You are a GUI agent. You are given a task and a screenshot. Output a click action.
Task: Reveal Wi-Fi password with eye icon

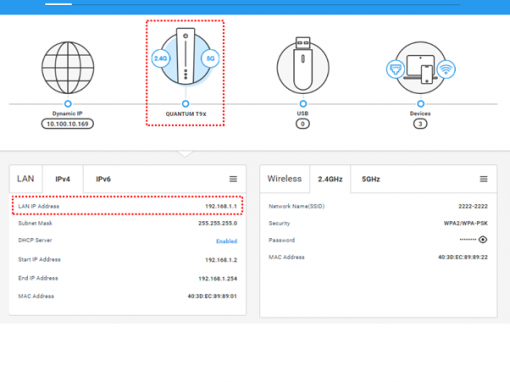pos(483,240)
